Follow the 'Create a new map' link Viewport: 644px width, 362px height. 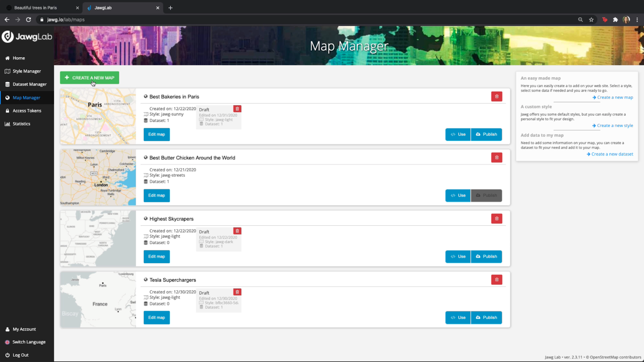coord(613,97)
